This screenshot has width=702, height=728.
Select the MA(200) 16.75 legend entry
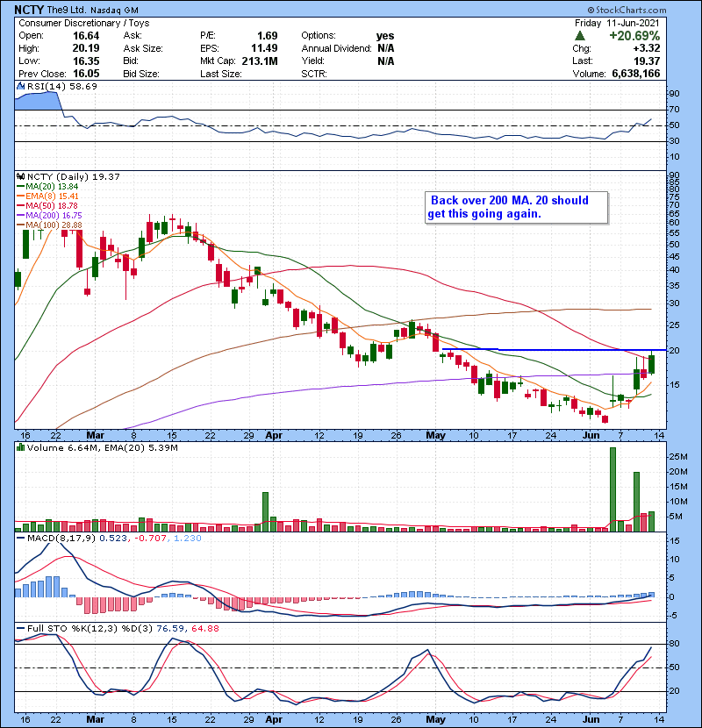click(49, 216)
